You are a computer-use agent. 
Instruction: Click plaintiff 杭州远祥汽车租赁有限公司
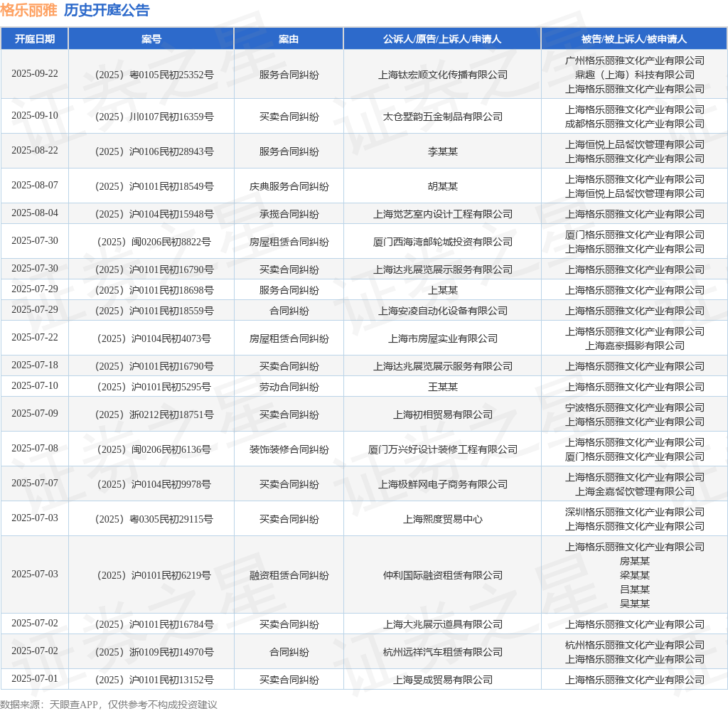click(442, 653)
